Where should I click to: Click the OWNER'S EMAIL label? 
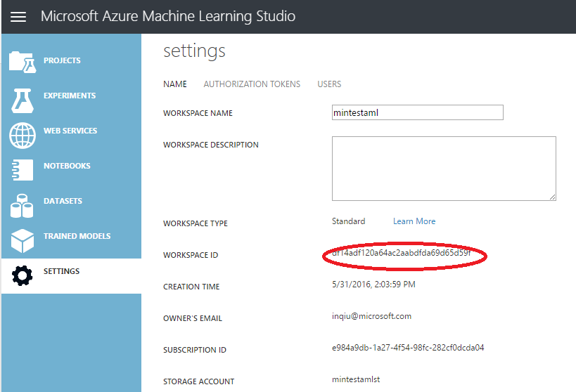click(193, 318)
